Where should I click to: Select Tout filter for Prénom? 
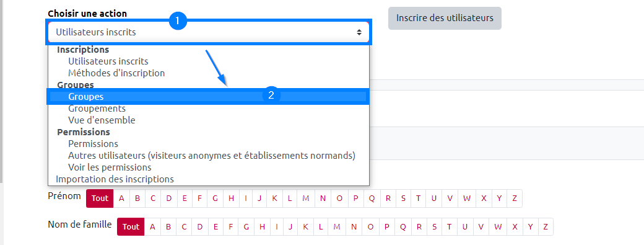[100, 198]
